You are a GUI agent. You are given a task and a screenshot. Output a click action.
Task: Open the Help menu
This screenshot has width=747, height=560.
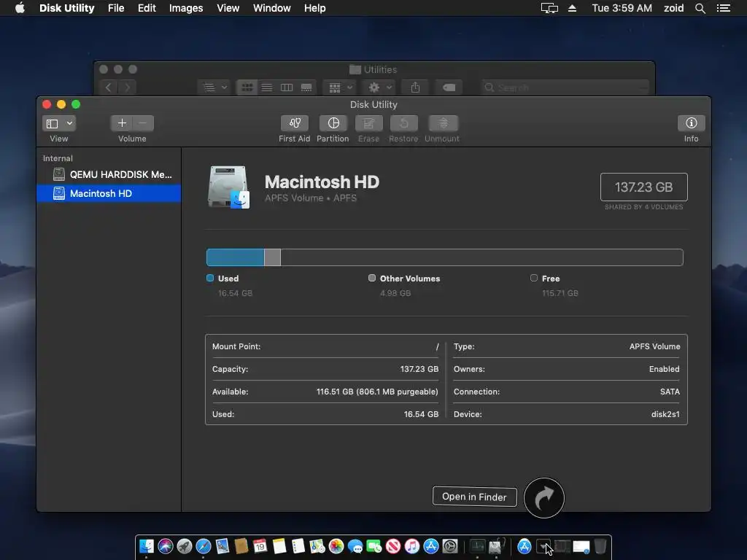(x=315, y=8)
